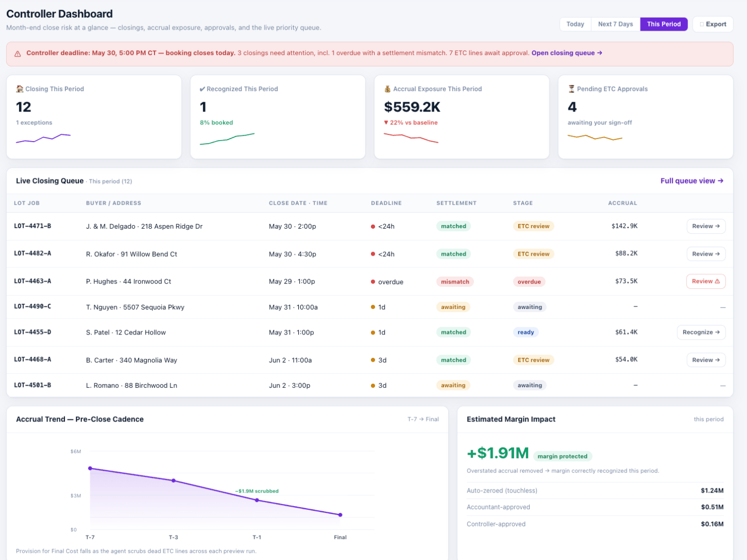Viewport: 747px width, 560px height.
Task: Switch to the Next 7 Days range
Action: coord(615,24)
